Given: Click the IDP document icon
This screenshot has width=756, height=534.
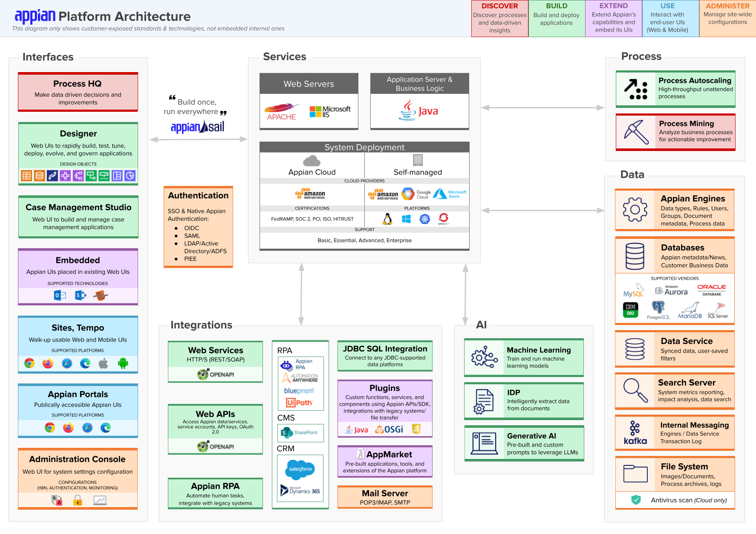Looking at the screenshot, I should pos(484,401).
